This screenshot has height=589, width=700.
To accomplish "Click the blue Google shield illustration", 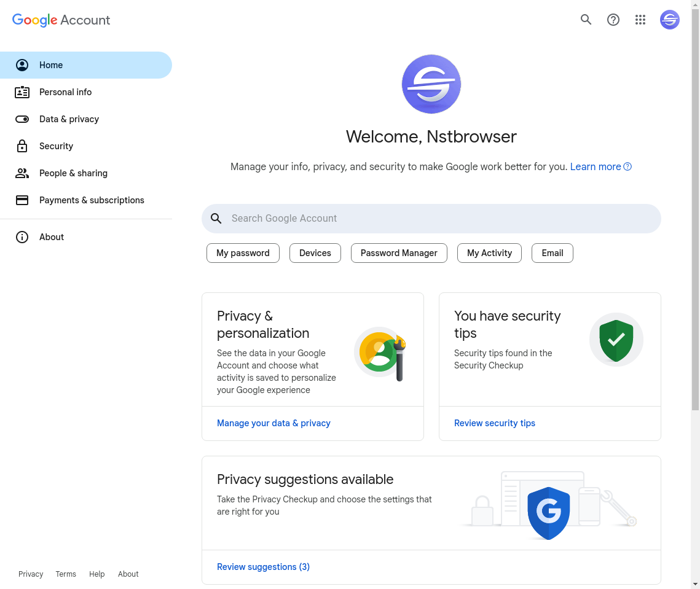I will [549, 513].
